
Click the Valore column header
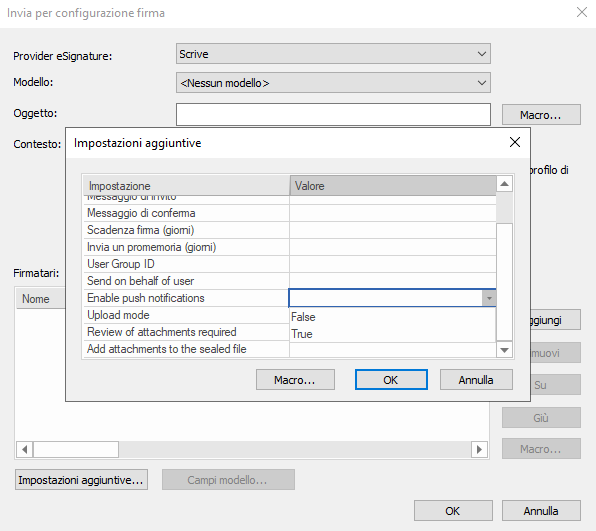[393, 185]
